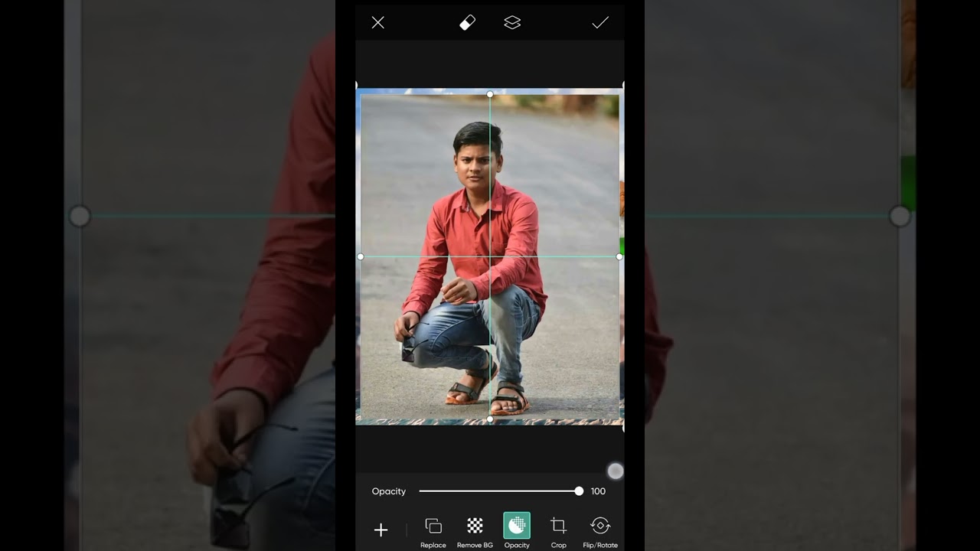Click the right-middle resize handle of photo
The image size is (980, 551).
(619, 256)
